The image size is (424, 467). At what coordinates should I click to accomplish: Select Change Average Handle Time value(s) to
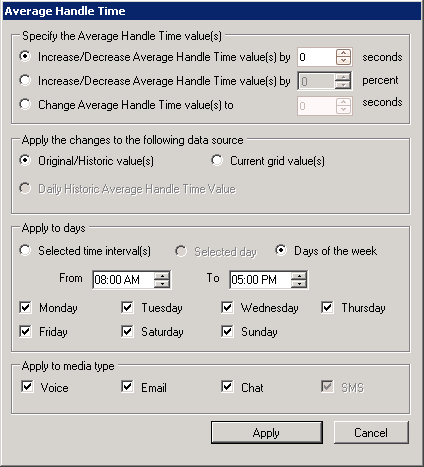point(25,104)
